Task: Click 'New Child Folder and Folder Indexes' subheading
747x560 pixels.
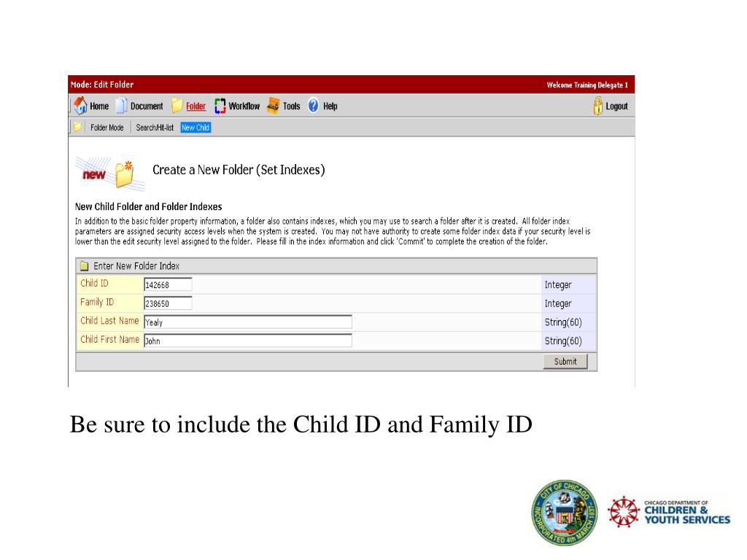Action: pyautogui.click(x=149, y=206)
